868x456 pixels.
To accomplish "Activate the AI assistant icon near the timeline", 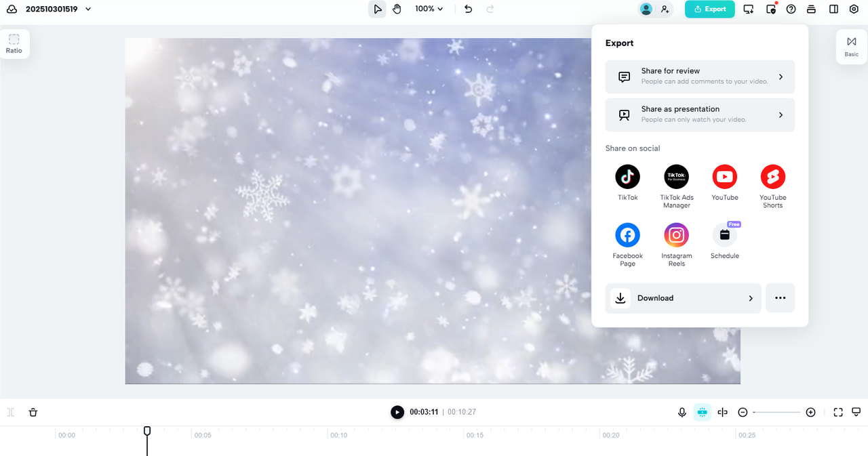I will 702,412.
